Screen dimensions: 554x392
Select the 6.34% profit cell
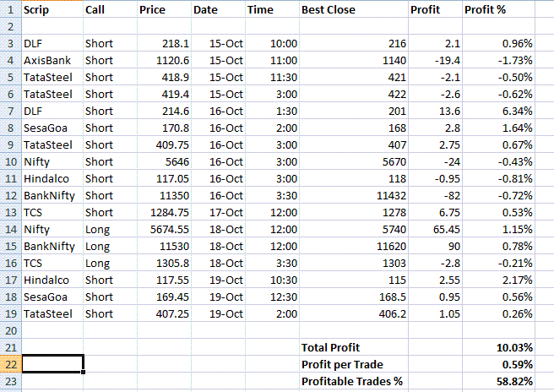tap(498, 111)
